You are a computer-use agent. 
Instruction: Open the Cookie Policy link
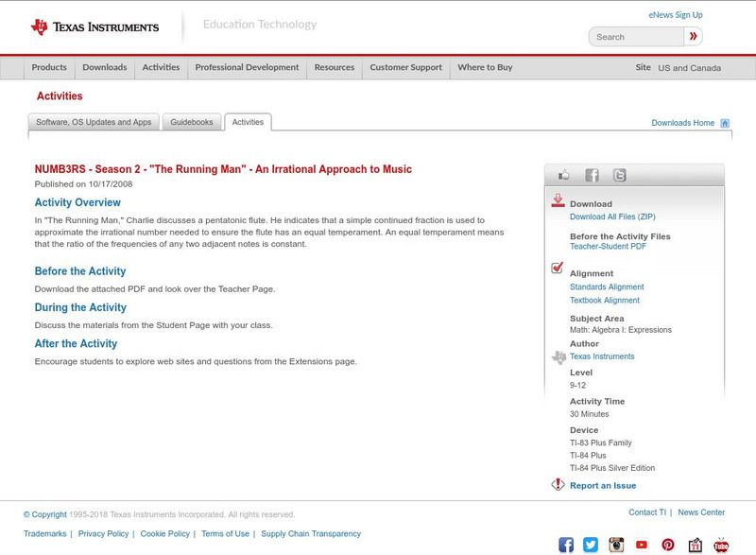coord(164,534)
